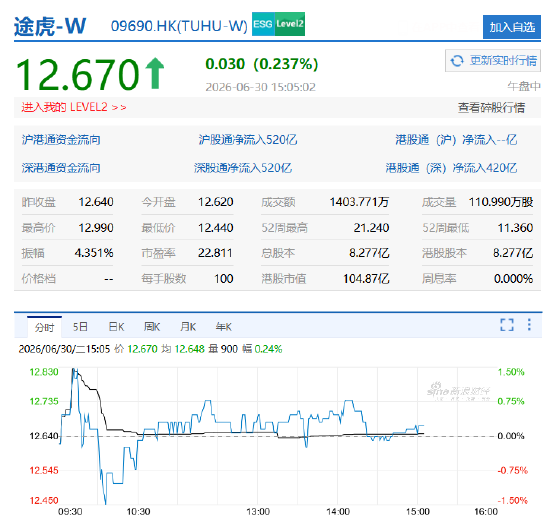
Task: Click chart time label 13:00
Action: [258, 511]
